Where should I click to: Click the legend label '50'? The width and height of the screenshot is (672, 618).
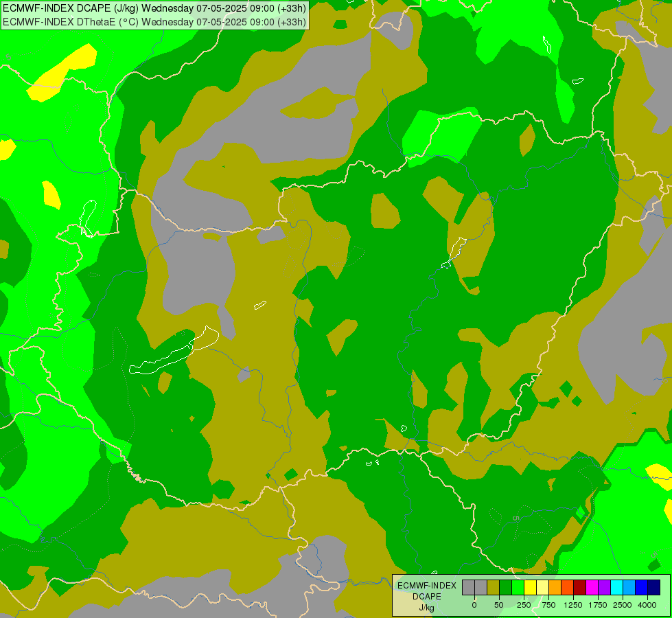[x=499, y=605]
